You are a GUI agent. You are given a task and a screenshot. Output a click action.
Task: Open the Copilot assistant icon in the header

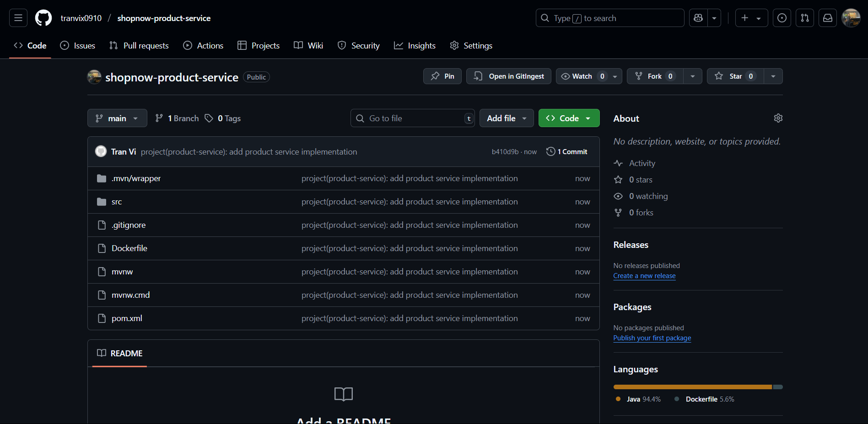tap(698, 17)
